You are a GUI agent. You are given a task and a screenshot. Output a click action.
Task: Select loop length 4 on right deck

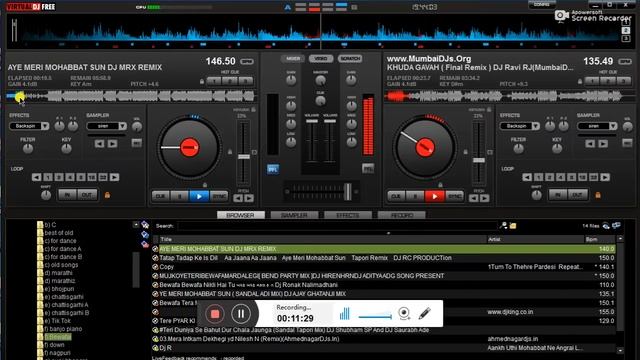point(560,177)
